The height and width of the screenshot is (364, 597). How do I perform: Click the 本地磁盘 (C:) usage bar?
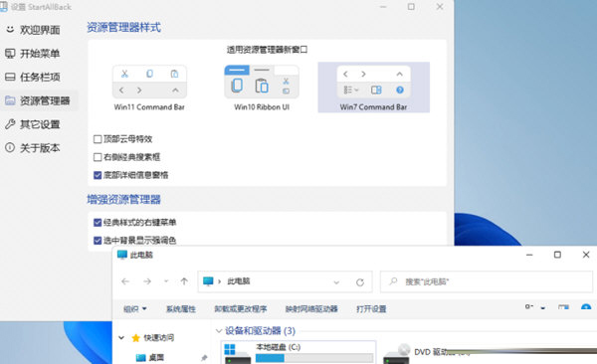pos(314,358)
